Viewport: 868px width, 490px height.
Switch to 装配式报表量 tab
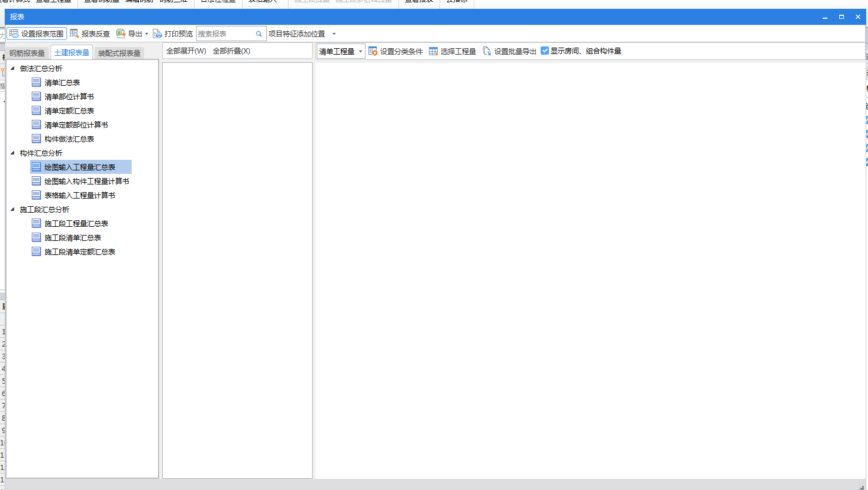119,53
